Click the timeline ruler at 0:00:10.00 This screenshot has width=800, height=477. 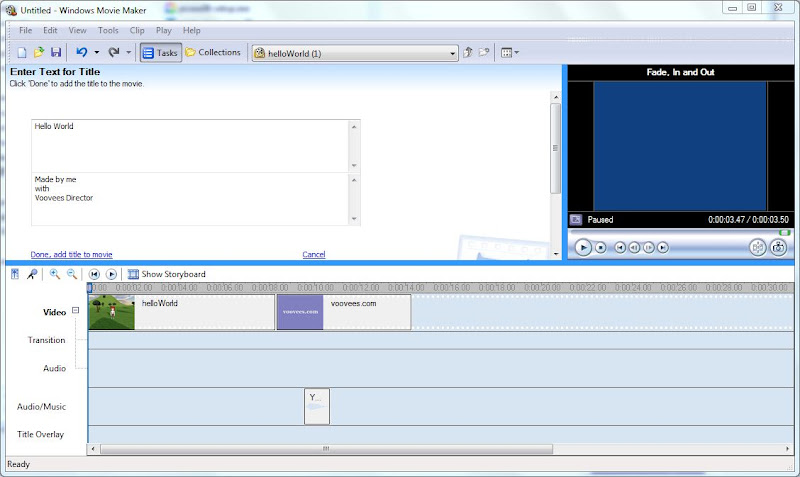[315, 288]
